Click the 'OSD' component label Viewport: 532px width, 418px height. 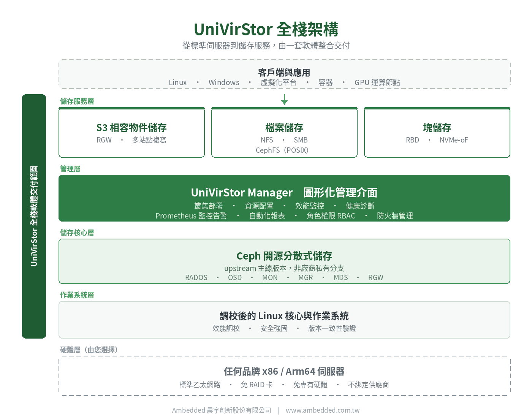tap(235, 278)
